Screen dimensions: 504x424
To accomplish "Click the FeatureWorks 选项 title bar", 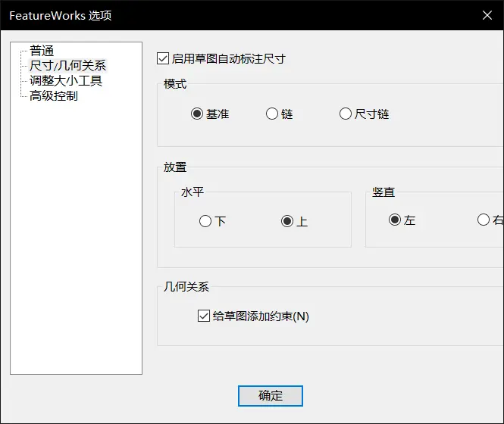I will pos(227,15).
